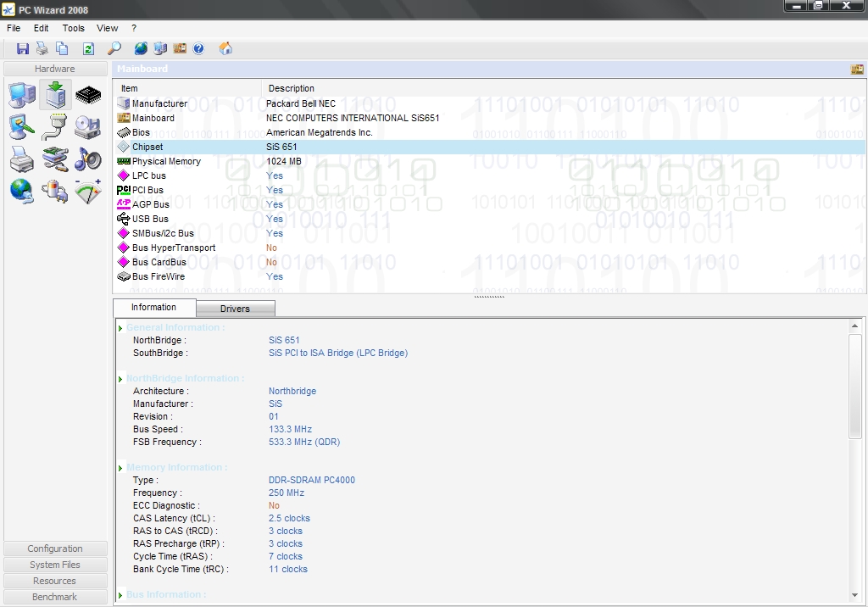Viewport: 868px width, 607px height.
Task: Select the Printers icon in sidebar
Action: click(22, 159)
